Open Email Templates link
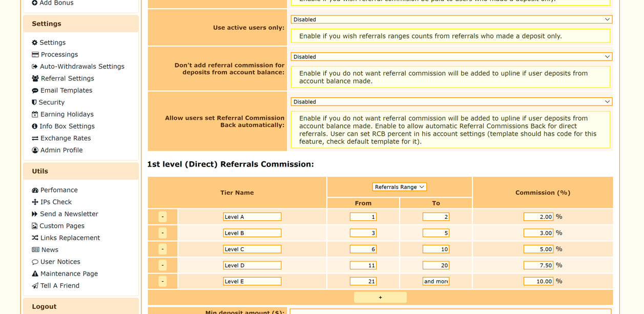Screen dimensions: 644x314 pyautogui.click(x=67, y=90)
